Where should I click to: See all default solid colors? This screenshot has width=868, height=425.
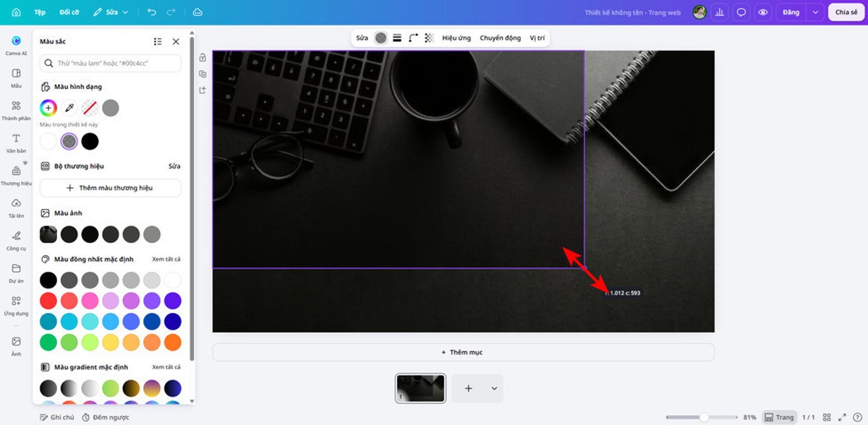(166, 259)
